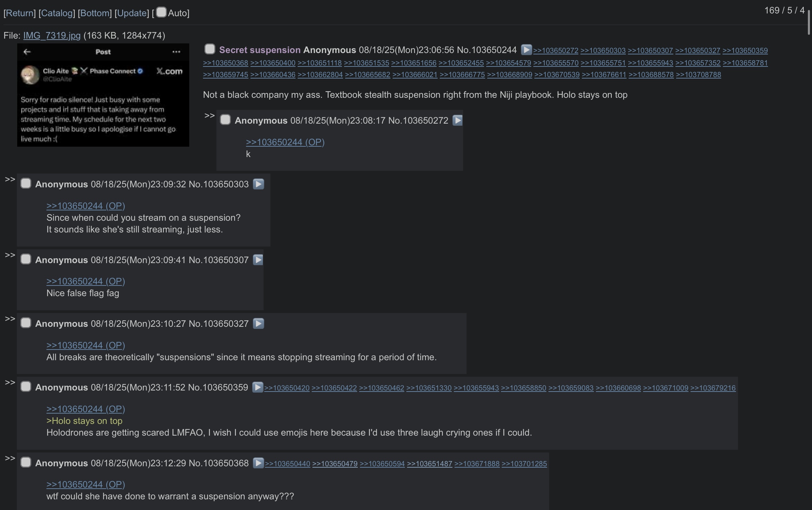This screenshot has height=510, width=812.
Task: Click Return navigation link
Action: coord(20,13)
